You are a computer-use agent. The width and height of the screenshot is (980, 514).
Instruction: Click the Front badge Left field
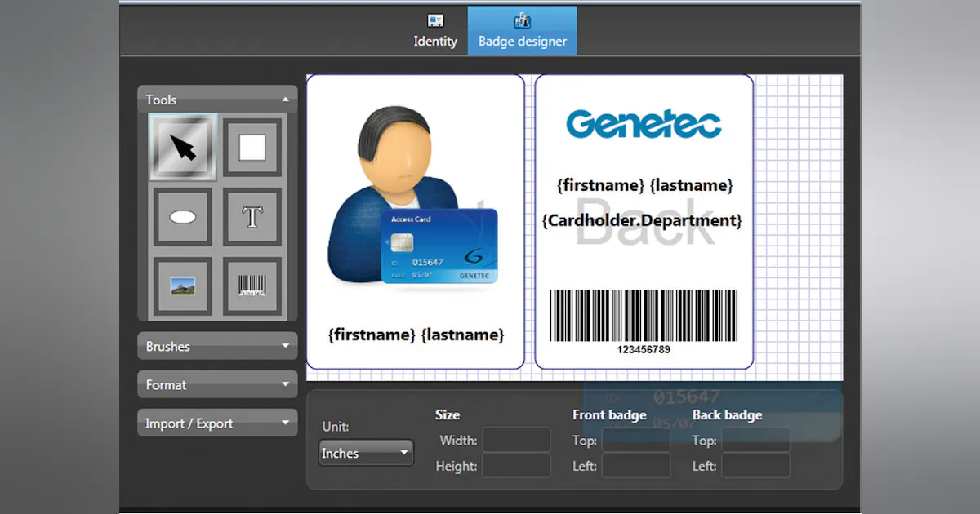click(635, 466)
